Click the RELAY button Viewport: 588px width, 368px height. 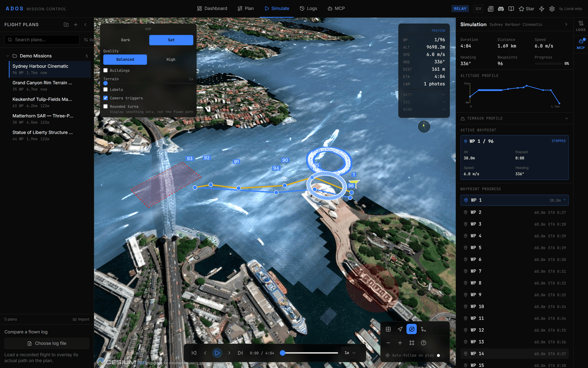(x=460, y=9)
